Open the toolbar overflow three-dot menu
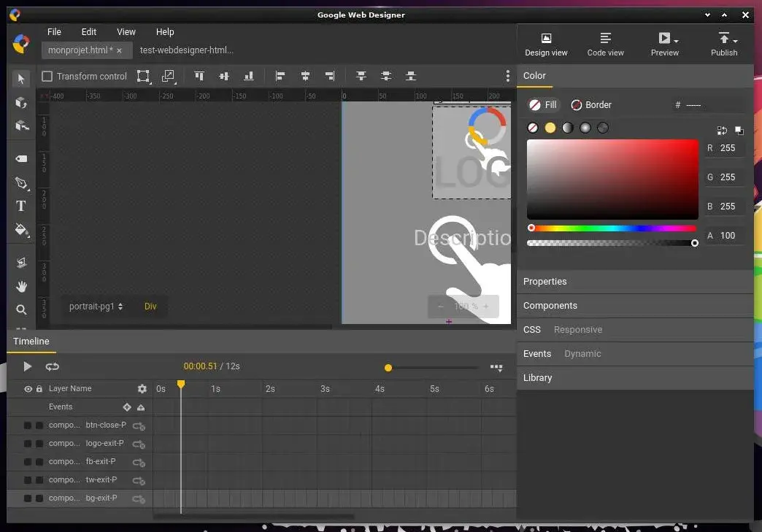 (x=508, y=76)
